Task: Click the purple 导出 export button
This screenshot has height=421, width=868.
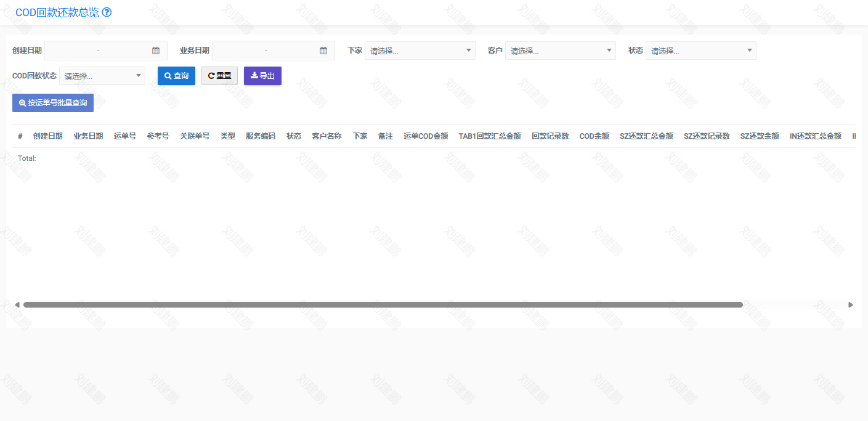Action: pos(262,76)
